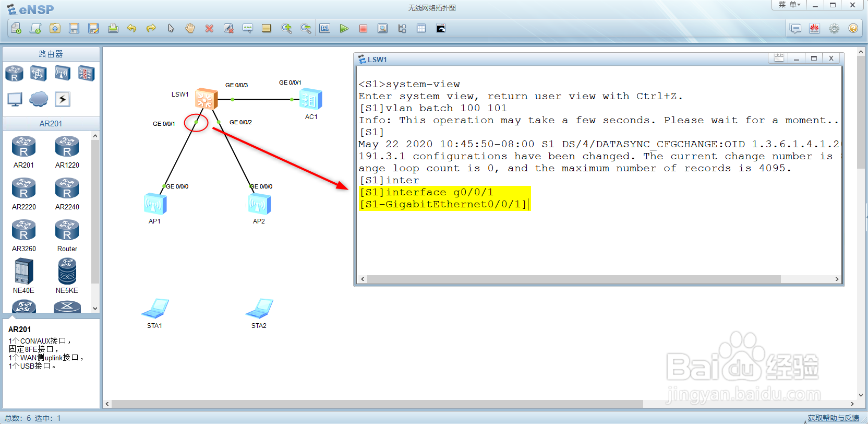Click terminal scroll right arrow
The width and height of the screenshot is (868, 424).
pyautogui.click(x=837, y=279)
